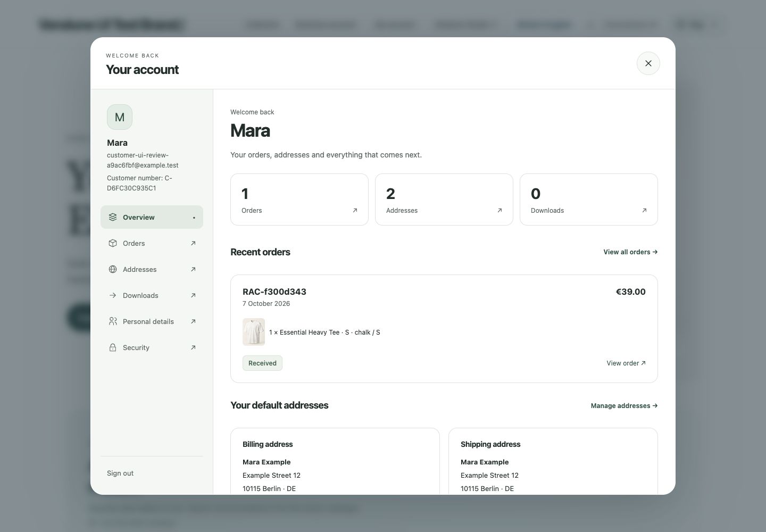Click the arrow beside sidebar Addresses

tap(193, 269)
